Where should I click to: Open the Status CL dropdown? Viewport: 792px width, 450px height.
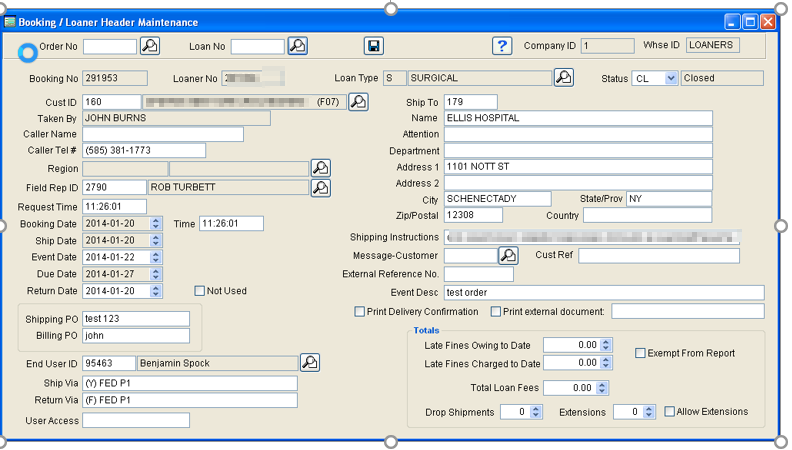point(670,78)
